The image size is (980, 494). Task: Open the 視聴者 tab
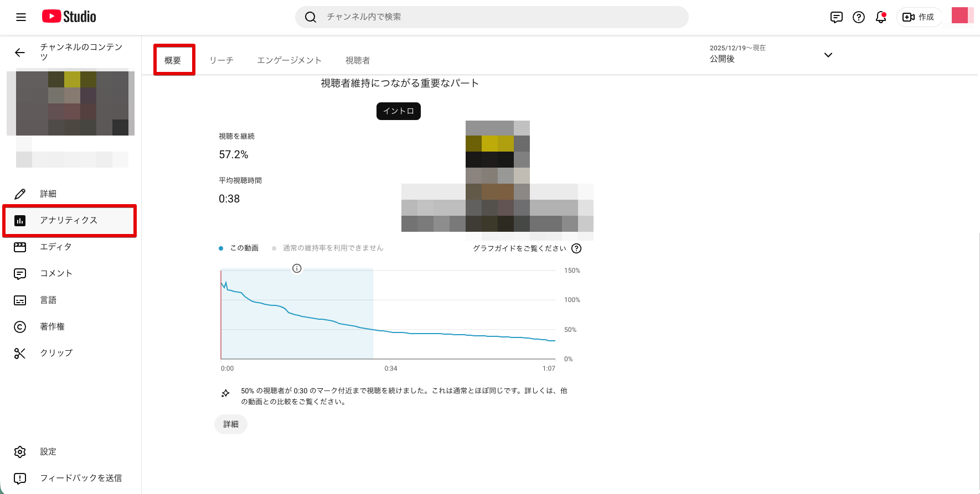[x=358, y=60]
